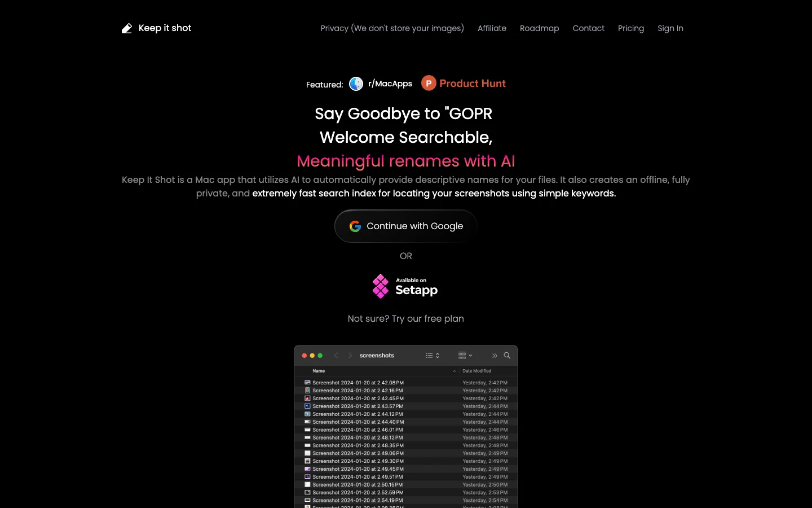Viewport: 812px width, 508px height.
Task: Click the r/MacApps round icon
Action: point(356,84)
